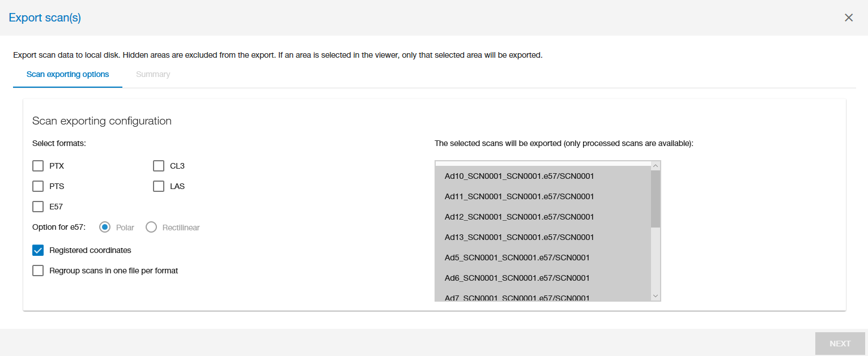
Task: Choose the Rectilinear option for e57
Action: pos(151,228)
